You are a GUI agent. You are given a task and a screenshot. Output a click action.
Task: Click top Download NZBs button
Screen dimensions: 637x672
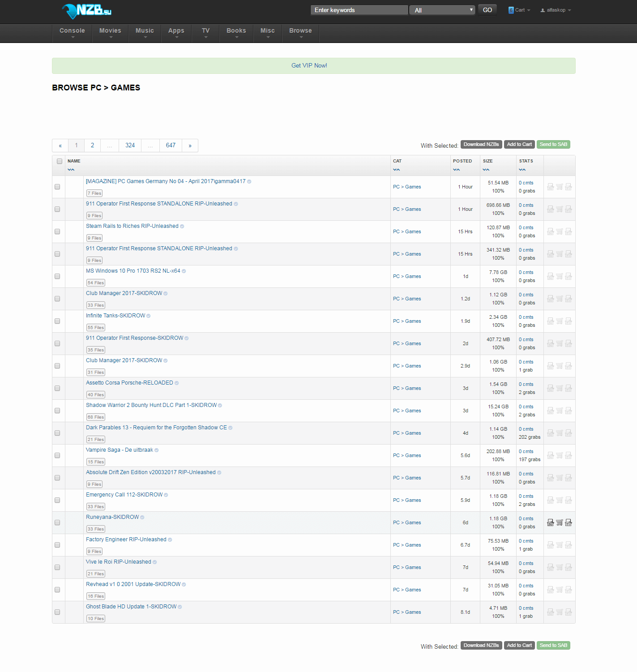481,144
